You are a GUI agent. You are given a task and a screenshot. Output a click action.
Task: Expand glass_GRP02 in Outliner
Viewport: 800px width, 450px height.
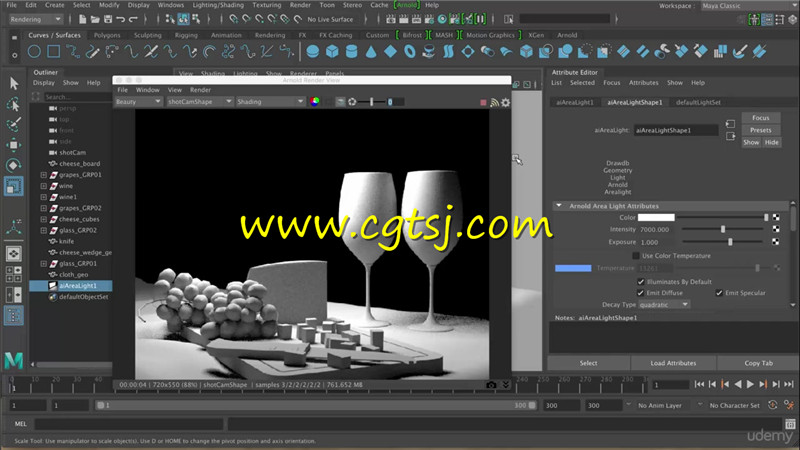(44, 231)
